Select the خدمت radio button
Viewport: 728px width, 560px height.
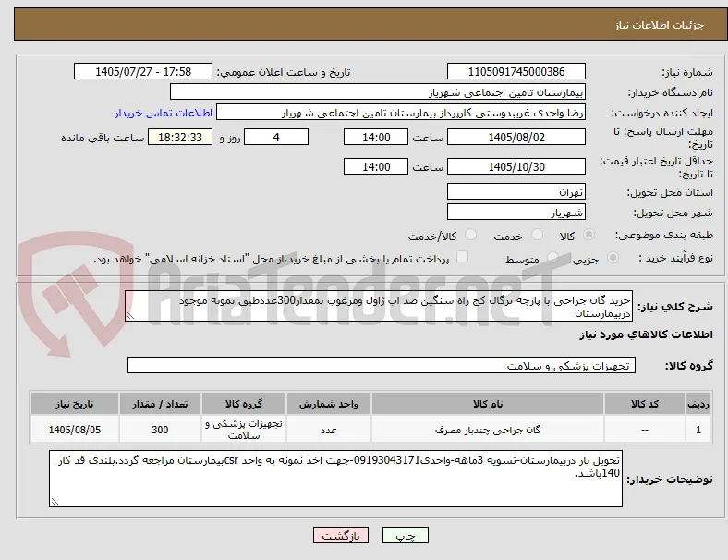coord(537,235)
